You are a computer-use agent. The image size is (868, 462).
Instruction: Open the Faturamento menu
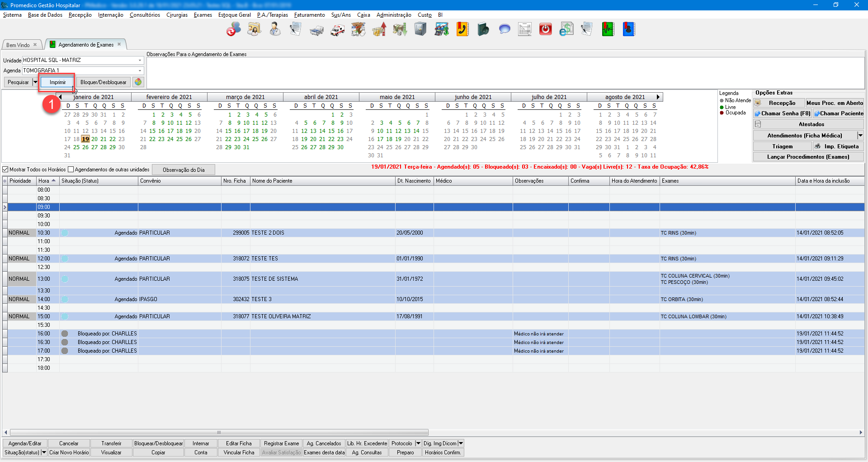pyautogui.click(x=309, y=15)
